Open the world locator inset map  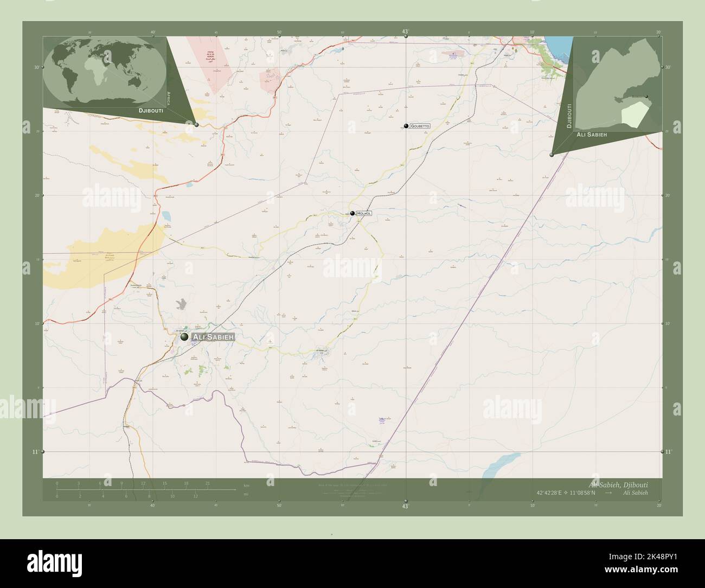coord(106,71)
